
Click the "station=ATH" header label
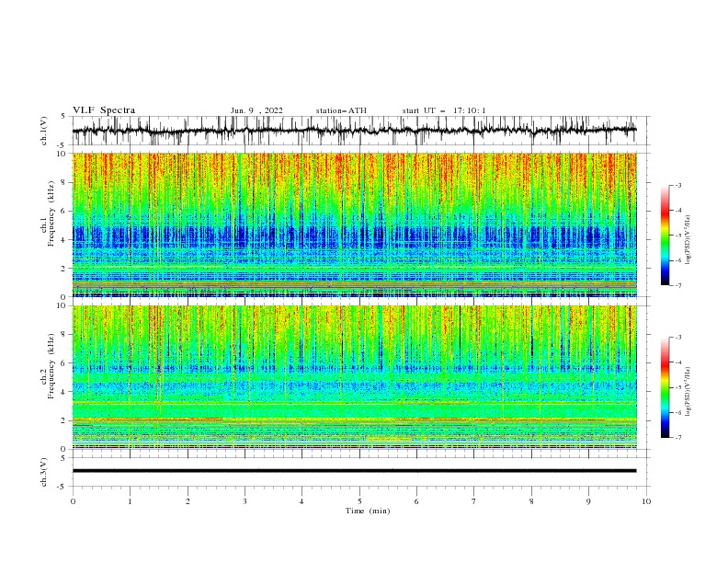[x=341, y=110]
